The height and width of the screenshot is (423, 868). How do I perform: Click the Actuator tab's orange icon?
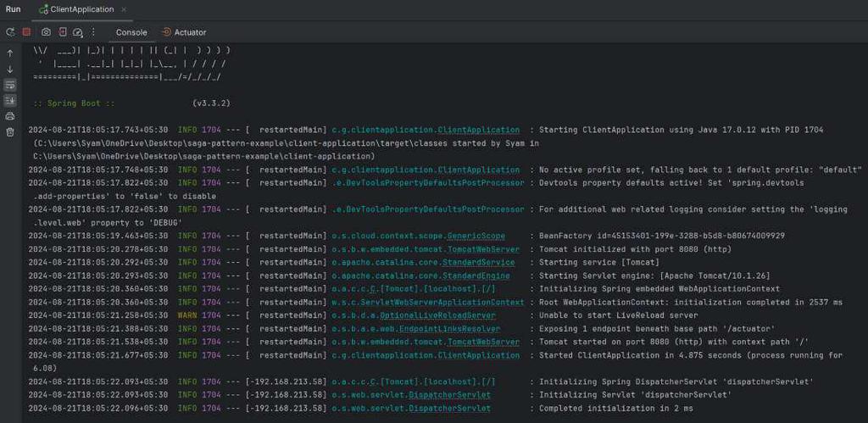point(166,32)
